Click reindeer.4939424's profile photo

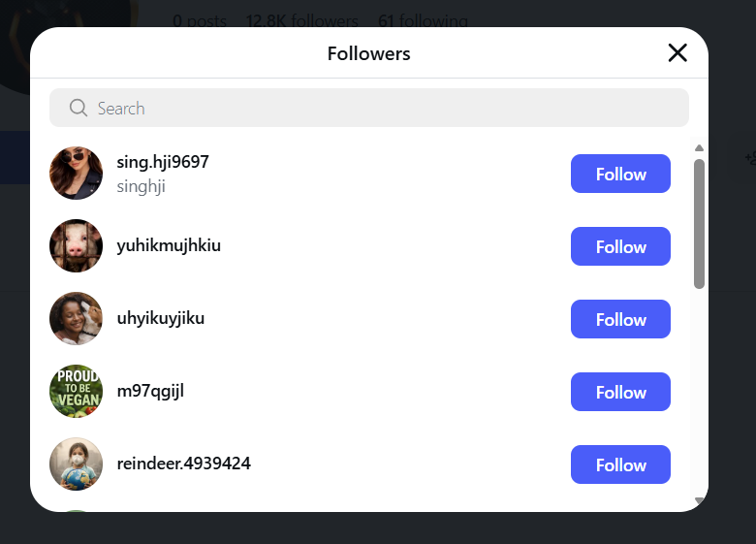pos(76,464)
